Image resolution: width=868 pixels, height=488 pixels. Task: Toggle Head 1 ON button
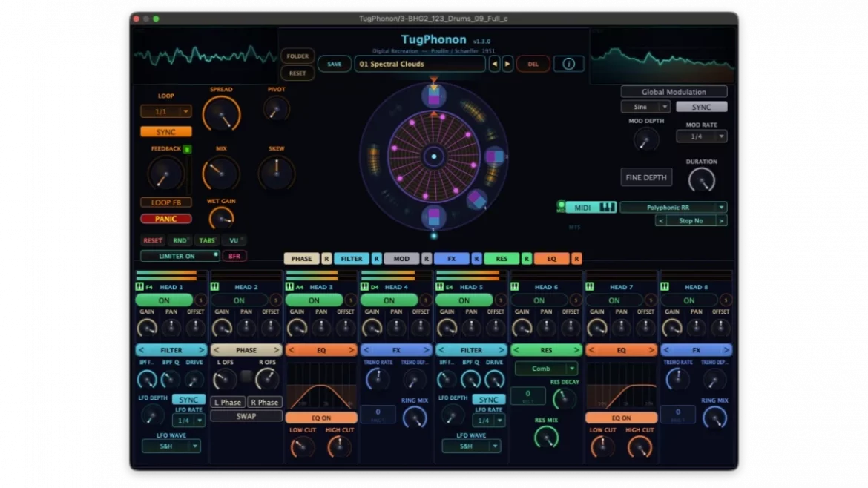tap(164, 300)
